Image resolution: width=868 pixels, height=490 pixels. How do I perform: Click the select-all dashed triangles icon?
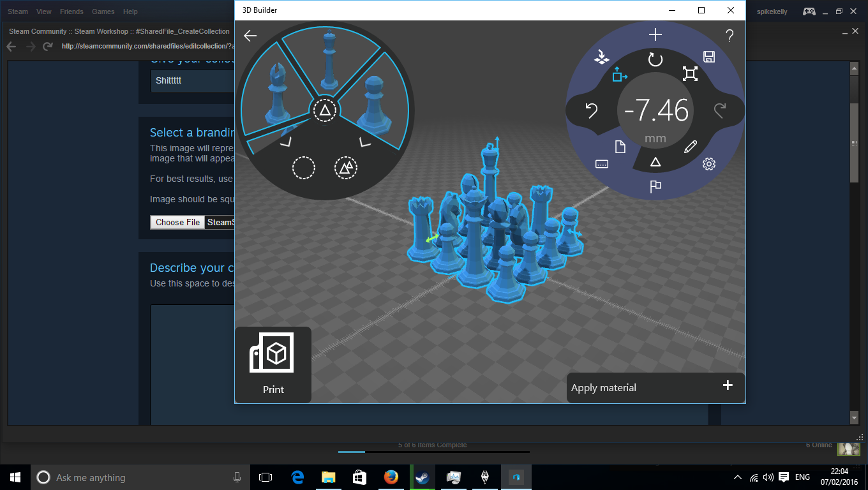[346, 168]
